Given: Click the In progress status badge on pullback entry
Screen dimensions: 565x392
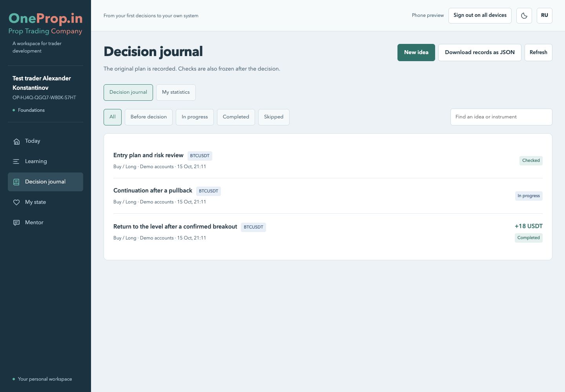Looking at the screenshot, I should pyautogui.click(x=529, y=196).
